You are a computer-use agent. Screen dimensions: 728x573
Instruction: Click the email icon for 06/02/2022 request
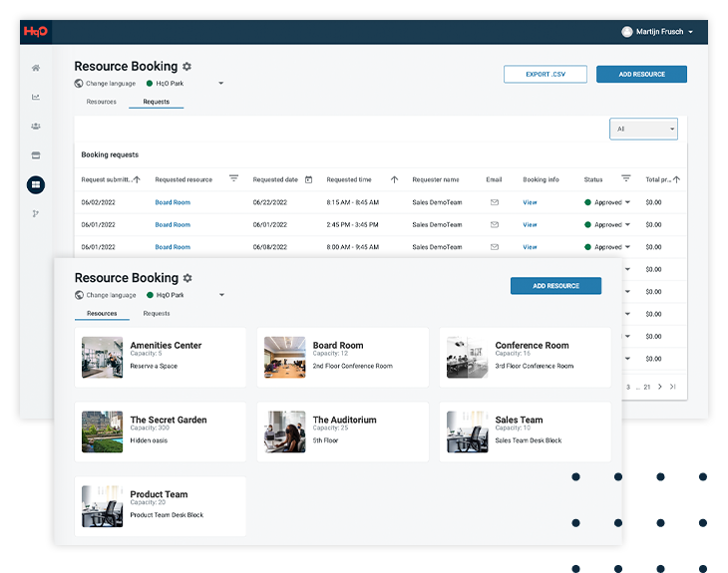495,202
